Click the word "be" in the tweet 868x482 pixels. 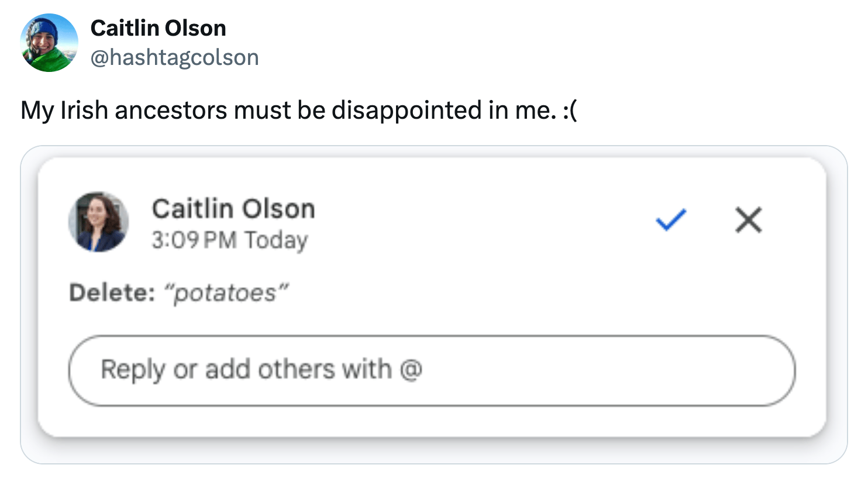(x=311, y=110)
